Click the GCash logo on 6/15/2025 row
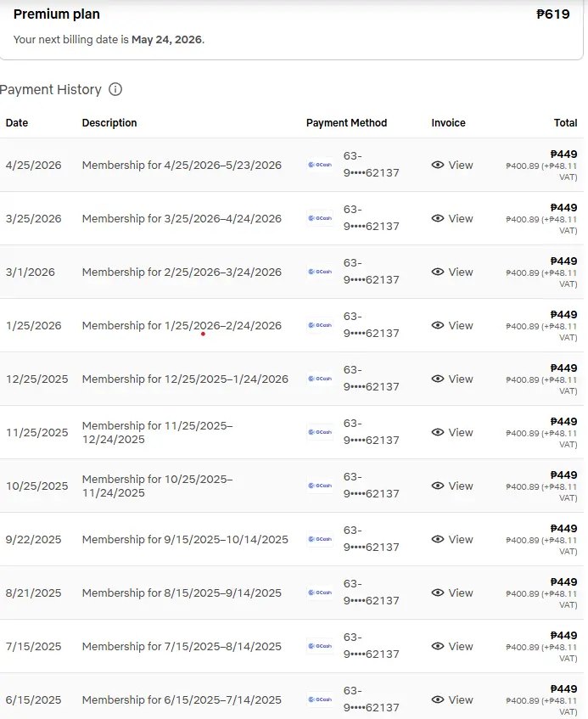 [320, 699]
